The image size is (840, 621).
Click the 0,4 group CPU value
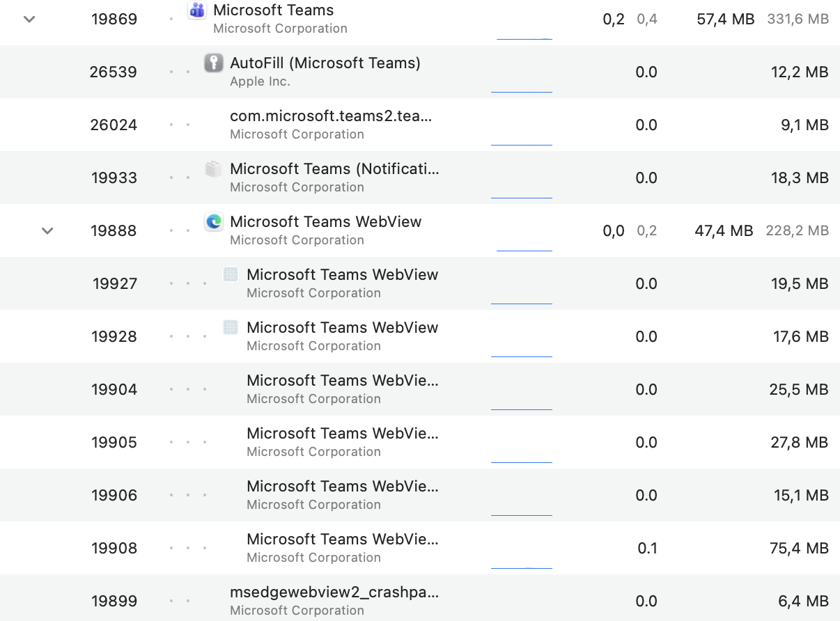click(x=647, y=19)
